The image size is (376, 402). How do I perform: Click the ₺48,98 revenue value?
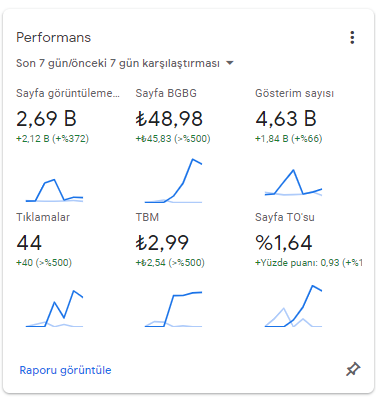click(x=169, y=119)
